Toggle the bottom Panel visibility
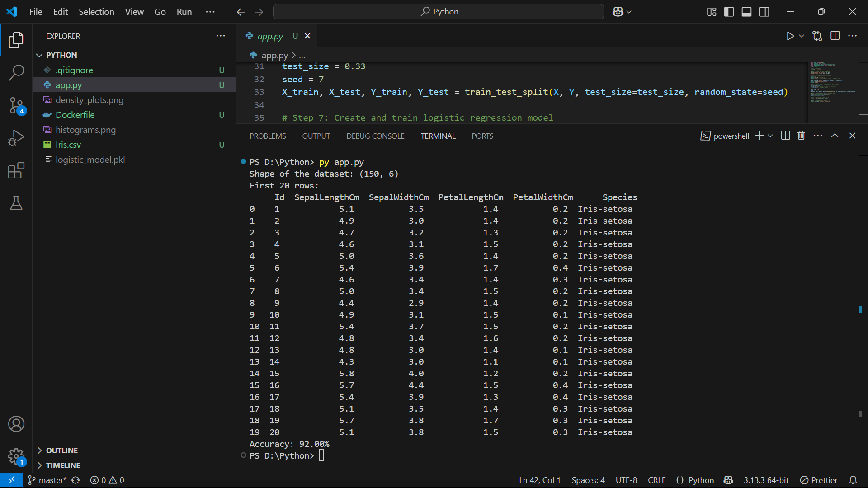This screenshot has width=868, height=488. click(x=747, y=12)
